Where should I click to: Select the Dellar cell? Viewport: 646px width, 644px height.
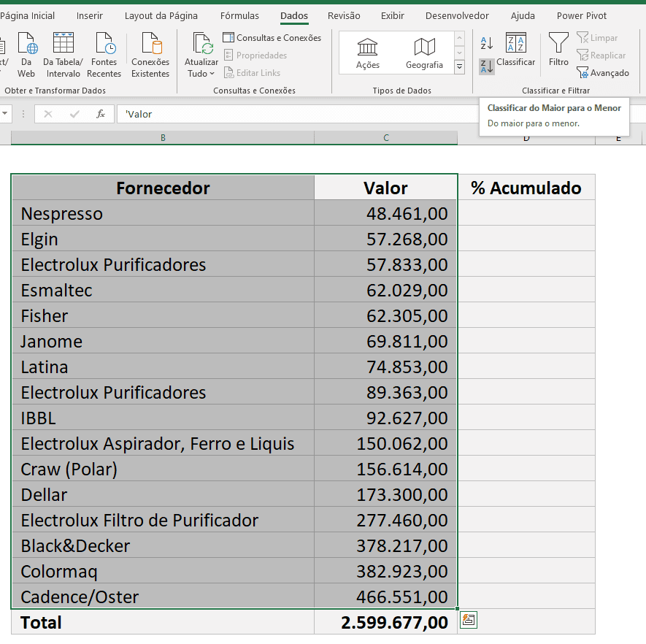[x=164, y=494]
